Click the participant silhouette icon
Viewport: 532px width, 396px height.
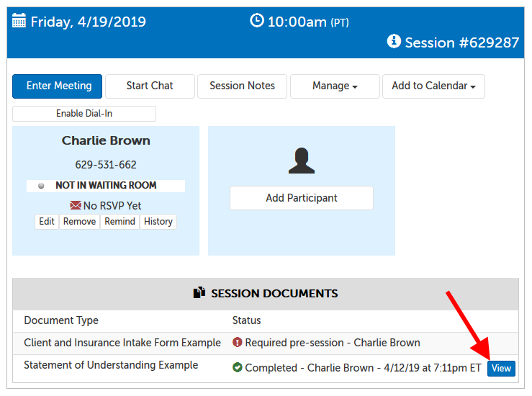pyautogui.click(x=302, y=161)
